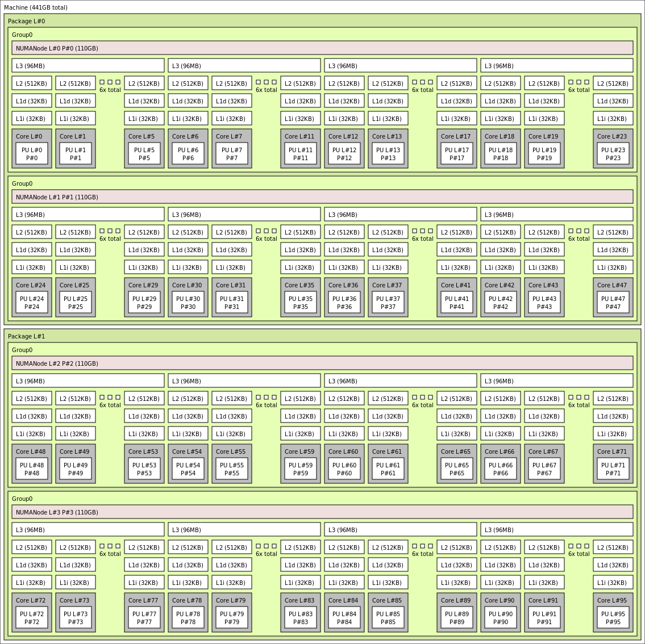The image size is (645, 644).
Task: Click the 6x total ellipsis in NUMANode L#3
Action: [x=110, y=550]
